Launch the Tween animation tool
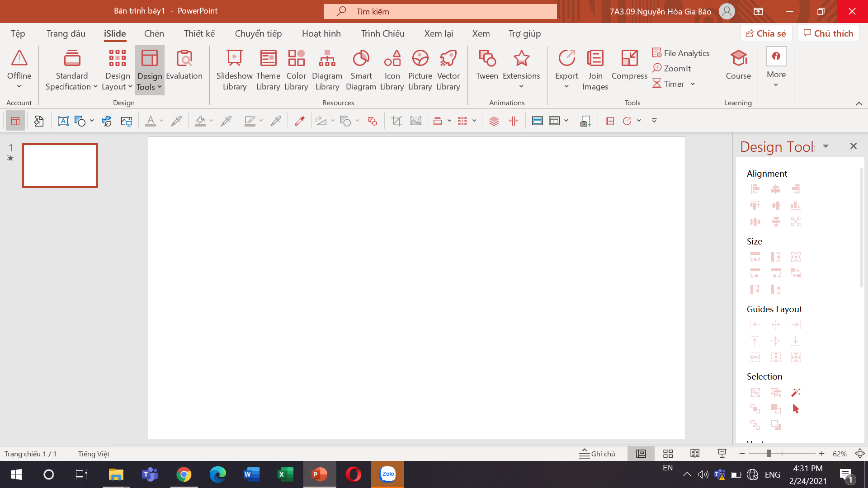This screenshot has width=868, height=488. pos(487,66)
